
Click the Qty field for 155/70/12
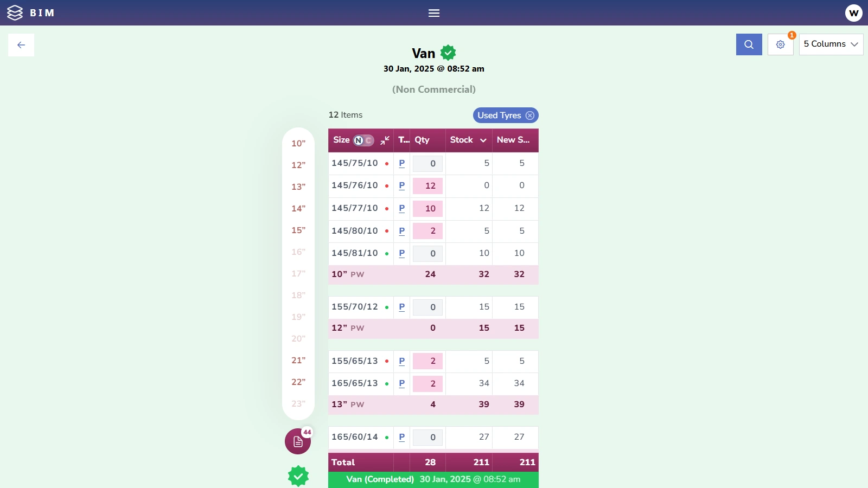428,307
